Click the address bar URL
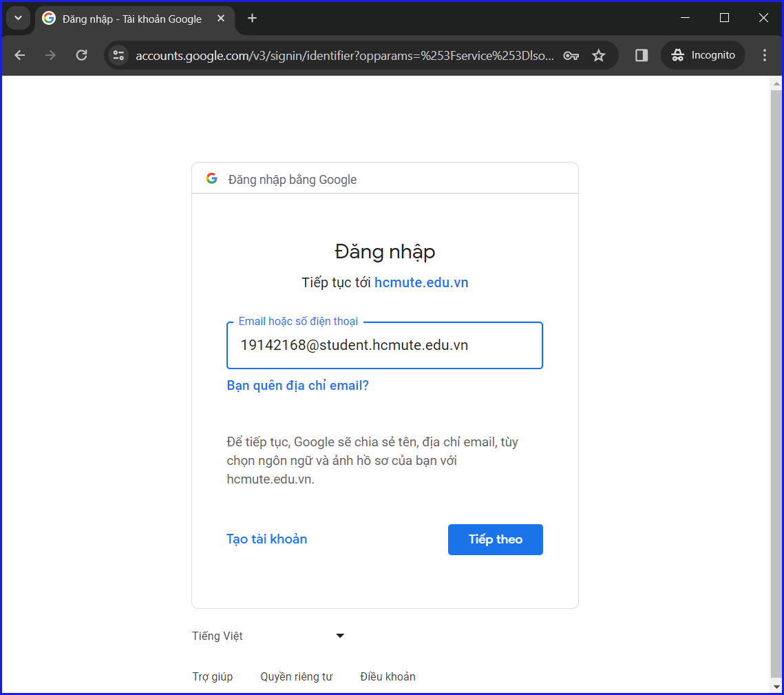Image resolution: width=784 pixels, height=695 pixels. 344,56
